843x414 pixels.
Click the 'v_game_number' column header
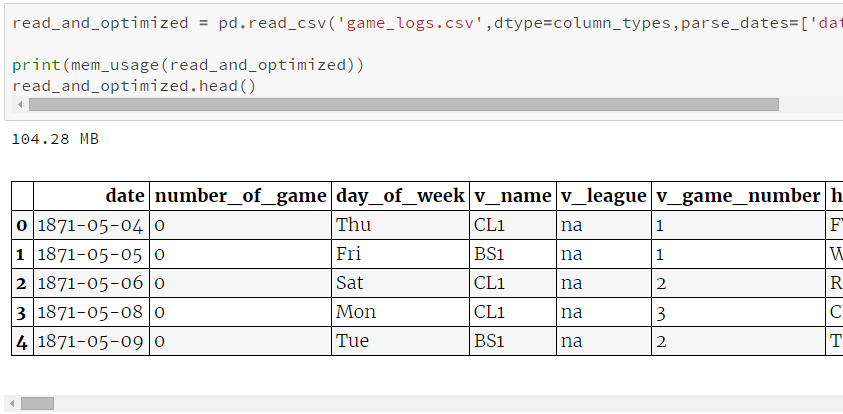pos(738,196)
